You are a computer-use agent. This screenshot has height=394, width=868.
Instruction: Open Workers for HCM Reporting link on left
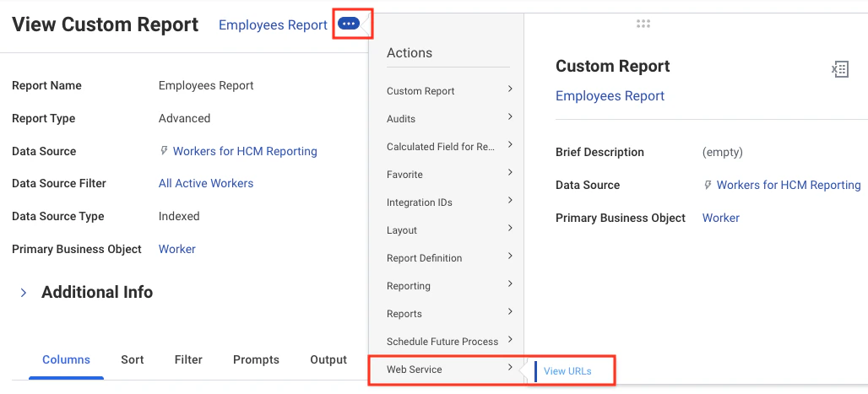245,151
